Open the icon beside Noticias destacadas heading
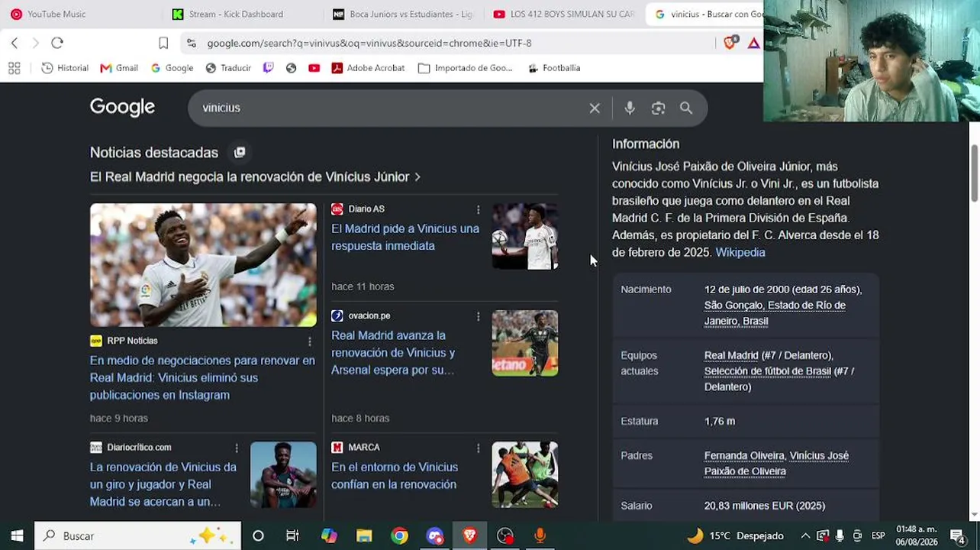980x550 pixels. [x=240, y=153]
